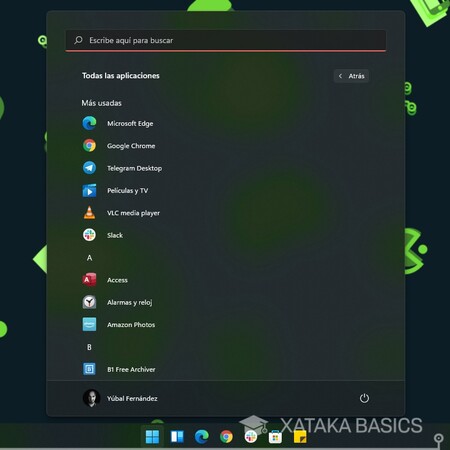The width and height of the screenshot is (450, 450).
Task: Open the Widgets icon on the taskbar
Action: [177, 436]
